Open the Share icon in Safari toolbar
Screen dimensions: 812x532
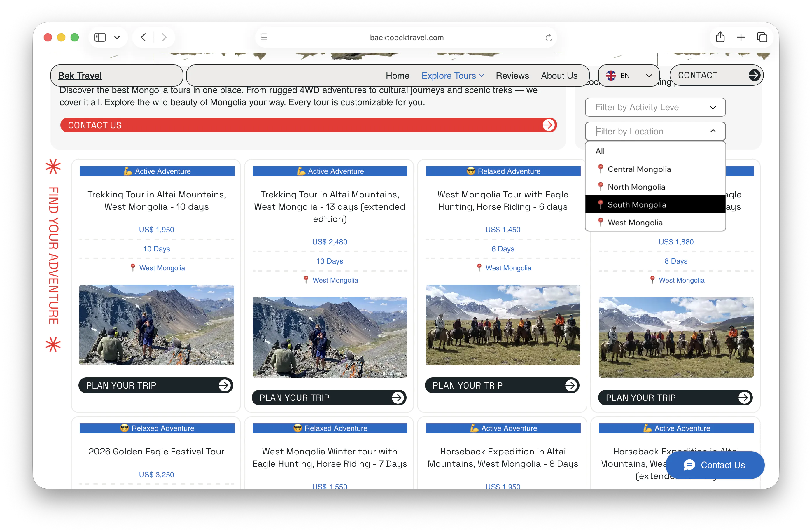720,37
